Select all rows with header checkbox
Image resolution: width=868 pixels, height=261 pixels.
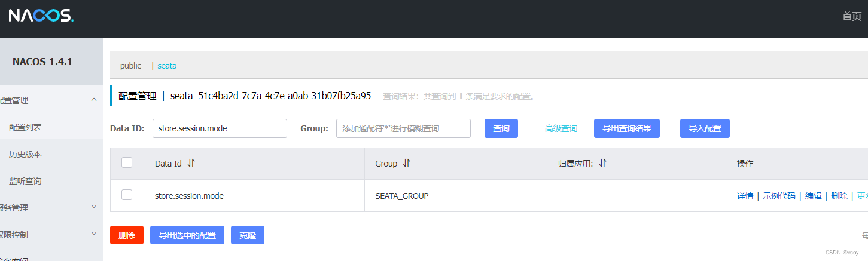127,162
